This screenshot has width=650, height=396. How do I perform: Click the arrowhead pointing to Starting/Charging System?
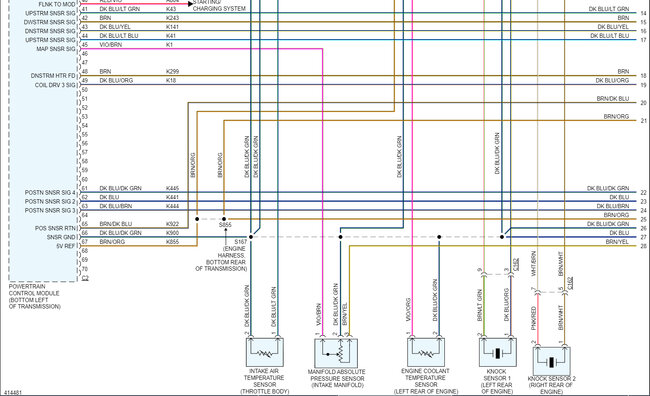190,4
